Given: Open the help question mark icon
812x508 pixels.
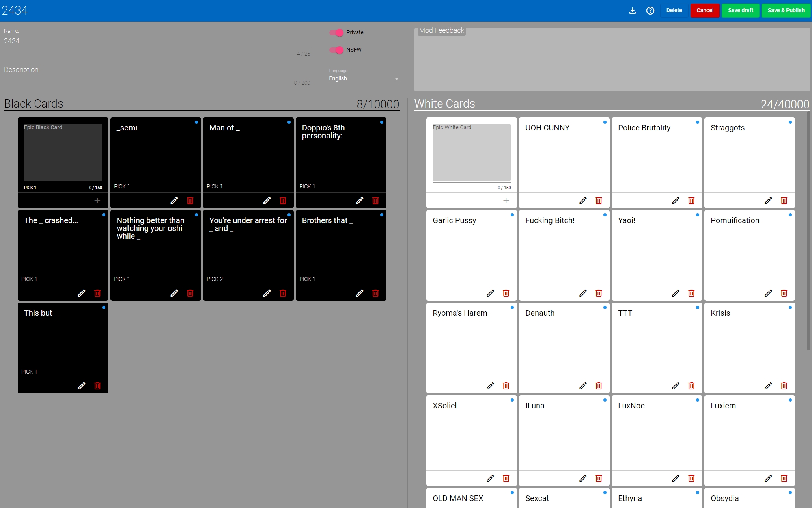Looking at the screenshot, I should tap(650, 11).
